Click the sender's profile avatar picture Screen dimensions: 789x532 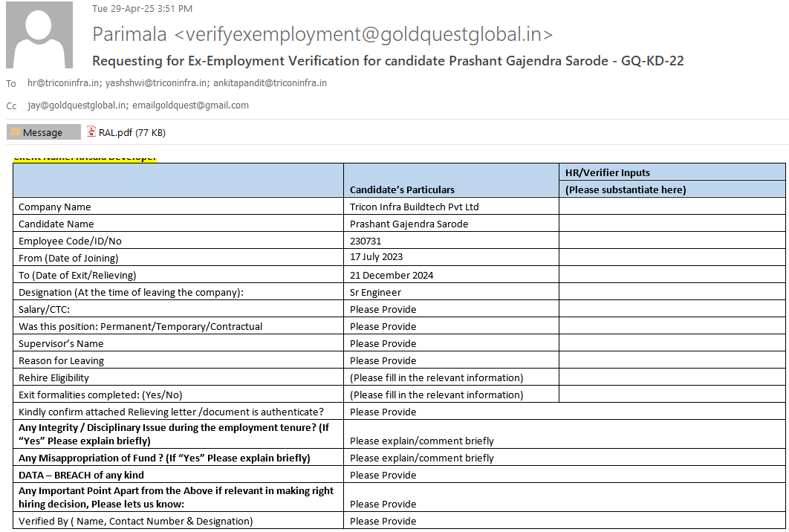point(39,35)
